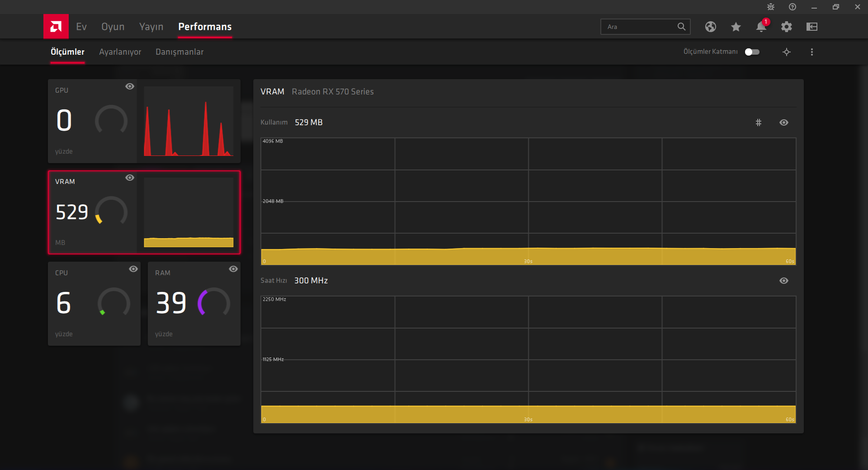
Task: Switch to the Ev tab
Action: coord(81,27)
